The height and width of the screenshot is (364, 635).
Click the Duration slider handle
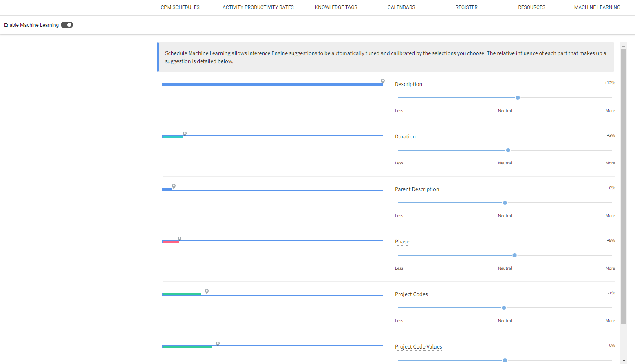pyautogui.click(x=508, y=150)
